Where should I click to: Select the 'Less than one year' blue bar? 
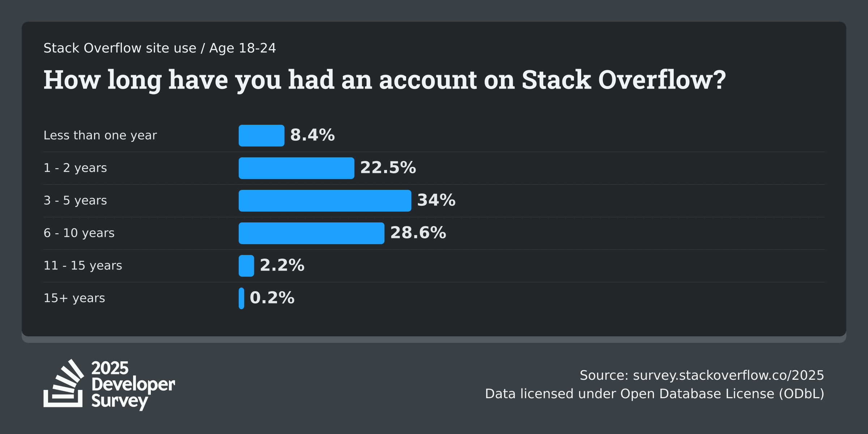click(261, 136)
